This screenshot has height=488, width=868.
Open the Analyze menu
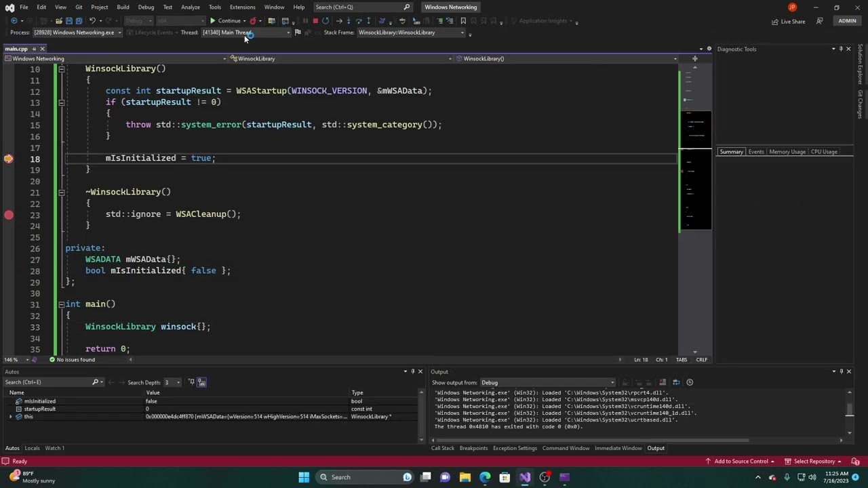click(190, 7)
